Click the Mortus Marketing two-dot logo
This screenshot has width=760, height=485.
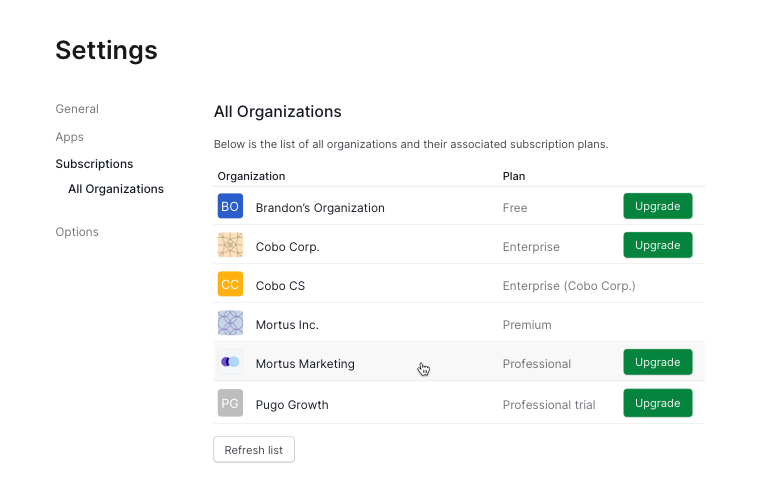[230, 362]
